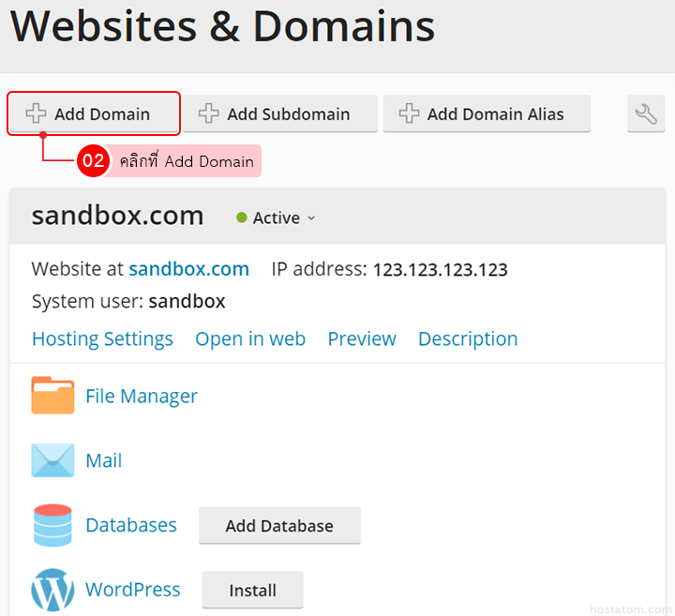Screen dimensions: 675x616
Task: Open Hosting Settings link
Action: 102,338
